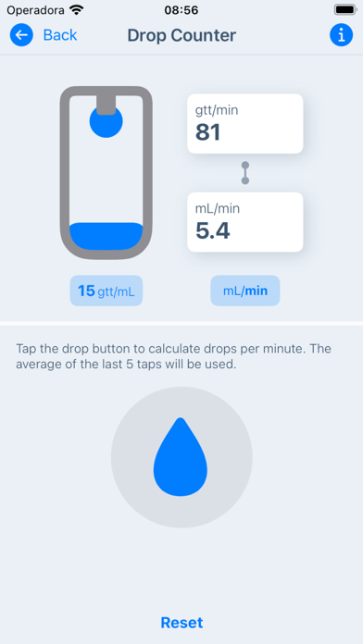
Task: Tap the back arrow circle icon
Action: tap(21, 35)
